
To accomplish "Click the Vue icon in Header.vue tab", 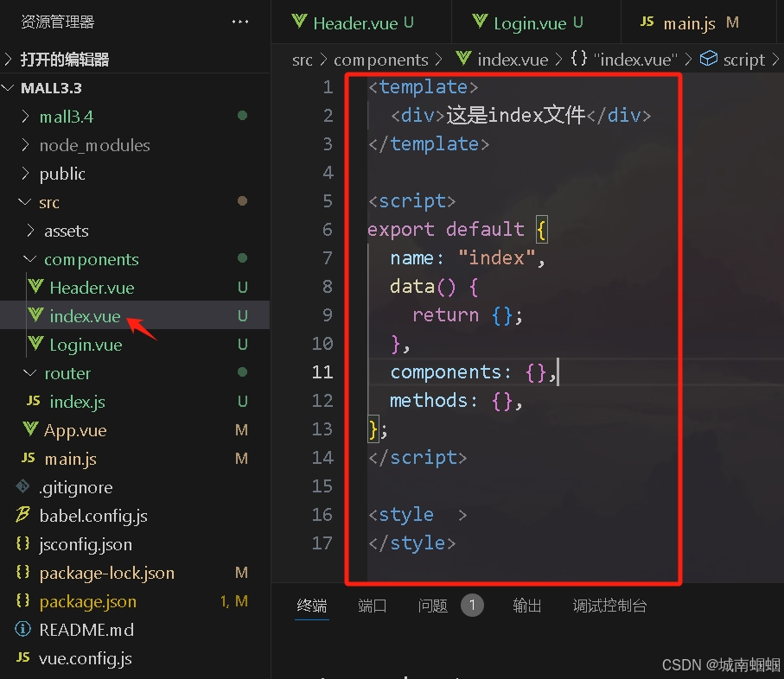I will (299, 21).
